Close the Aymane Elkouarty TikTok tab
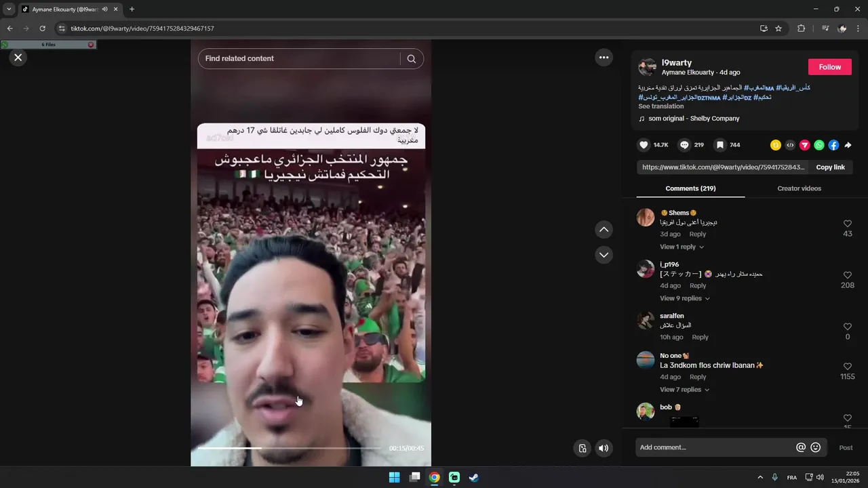The image size is (868, 488). pyautogui.click(x=116, y=9)
